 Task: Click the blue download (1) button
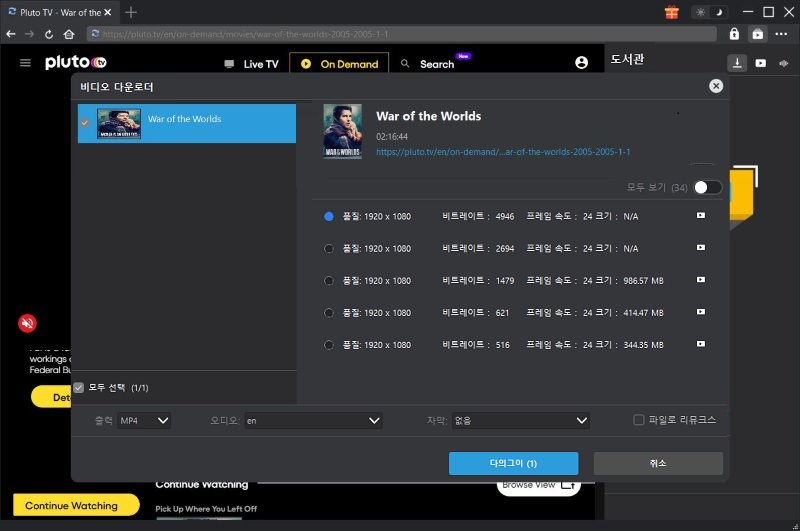(513, 463)
